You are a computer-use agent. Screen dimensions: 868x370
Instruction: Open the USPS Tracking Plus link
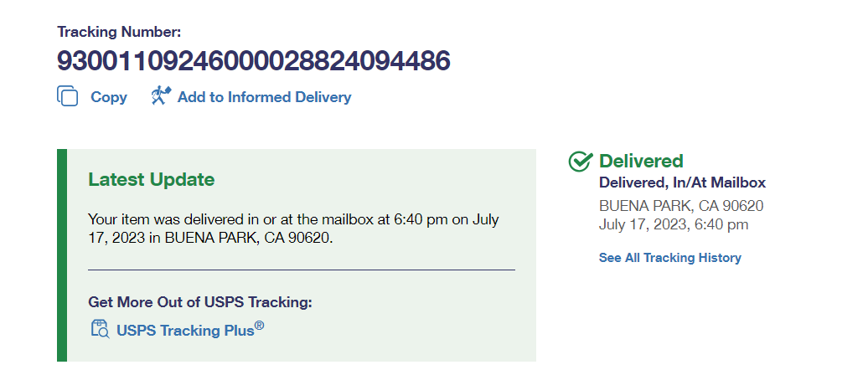pos(185,330)
